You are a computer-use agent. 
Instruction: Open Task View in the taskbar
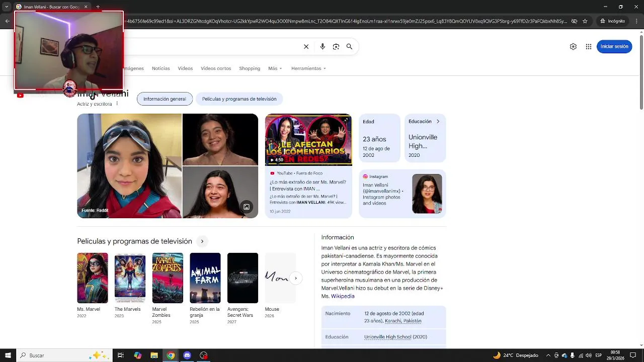[121, 355]
